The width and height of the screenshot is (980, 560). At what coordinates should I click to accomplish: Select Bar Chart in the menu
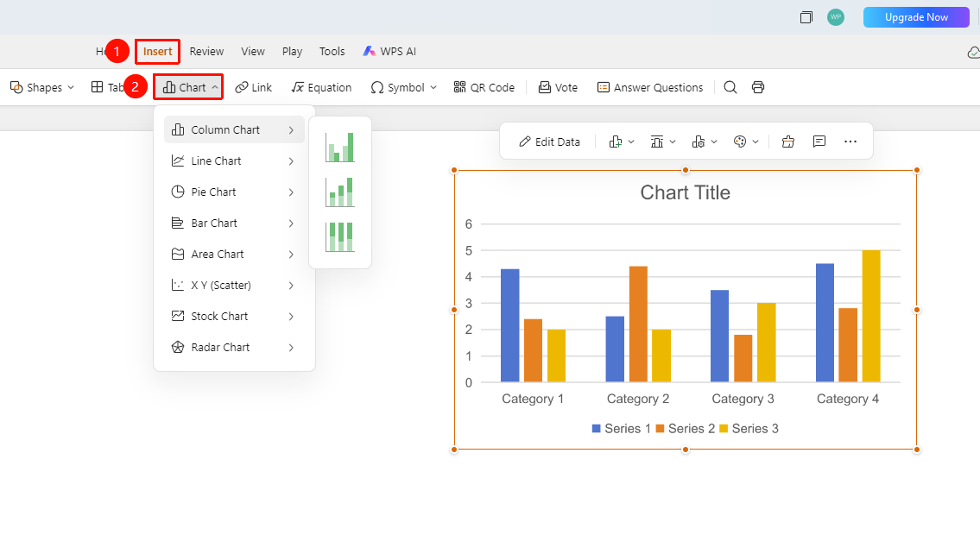coord(234,223)
